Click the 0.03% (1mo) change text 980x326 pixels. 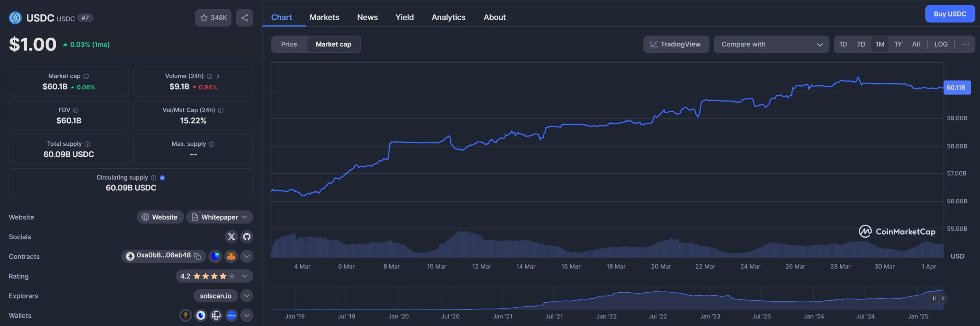point(90,44)
